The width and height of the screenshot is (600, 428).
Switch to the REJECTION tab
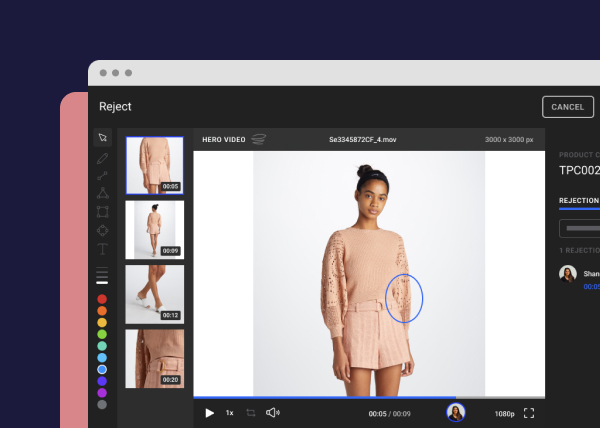(x=579, y=201)
